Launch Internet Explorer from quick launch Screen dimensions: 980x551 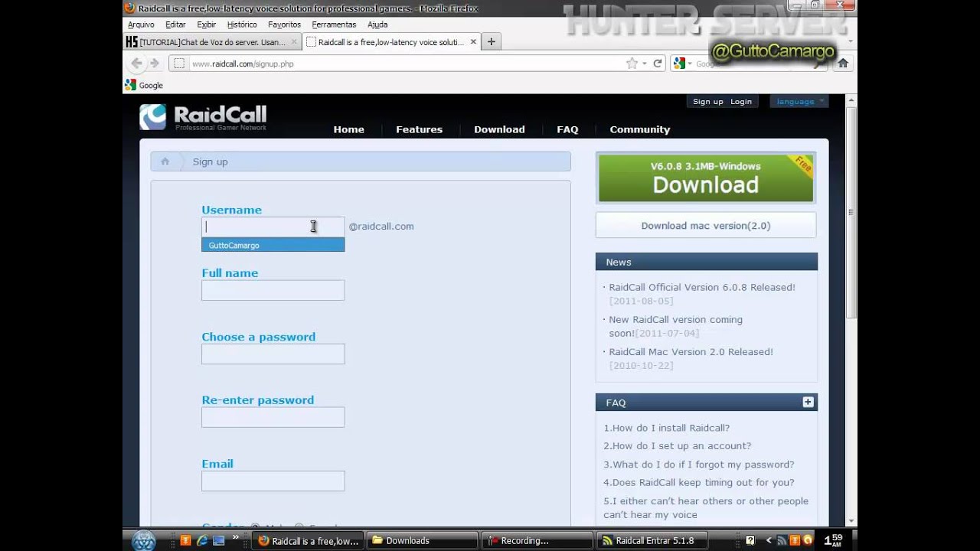point(202,540)
